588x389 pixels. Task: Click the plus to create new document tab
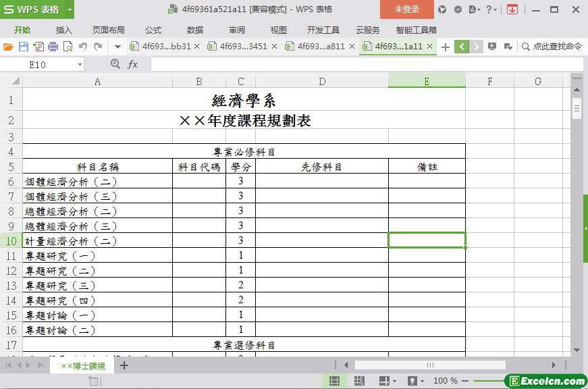(x=446, y=47)
